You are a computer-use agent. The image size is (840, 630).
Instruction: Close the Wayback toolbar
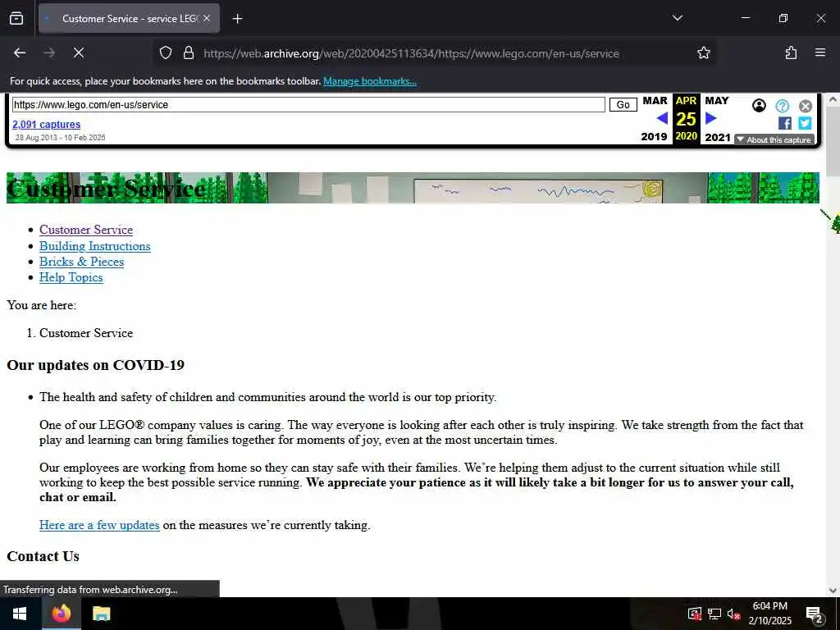coord(806,106)
